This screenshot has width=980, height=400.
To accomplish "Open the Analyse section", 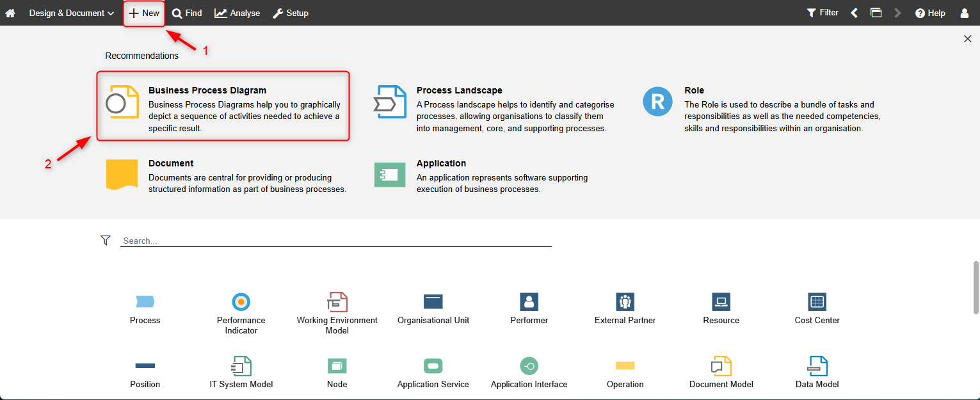I will pyautogui.click(x=237, y=13).
